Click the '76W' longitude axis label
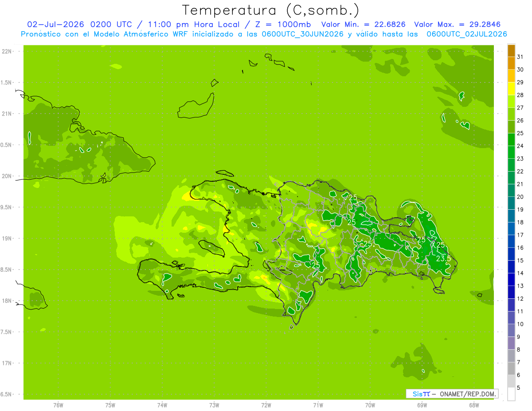 (58, 405)
